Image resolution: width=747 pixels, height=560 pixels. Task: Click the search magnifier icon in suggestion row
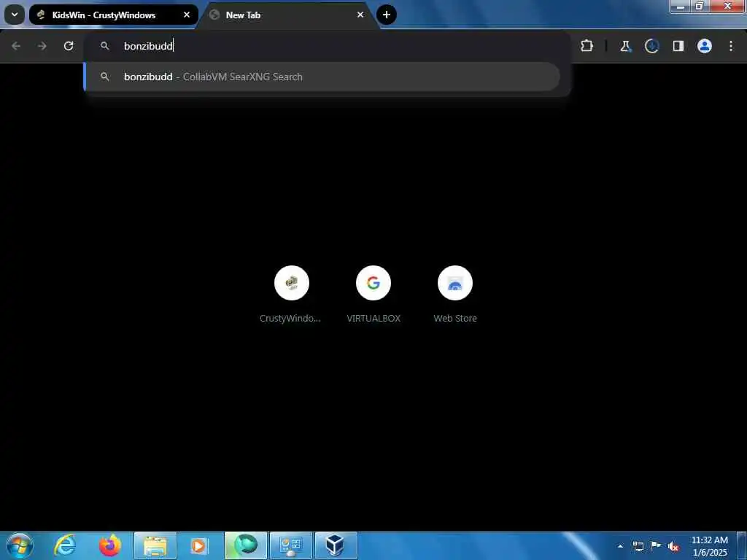[x=105, y=77]
